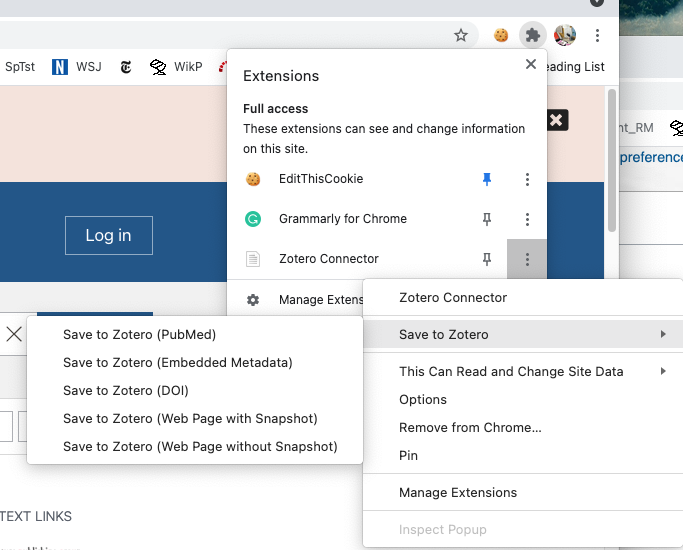The image size is (683, 550).
Task: Open more options for EditThisCookie
Action: pos(527,179)
